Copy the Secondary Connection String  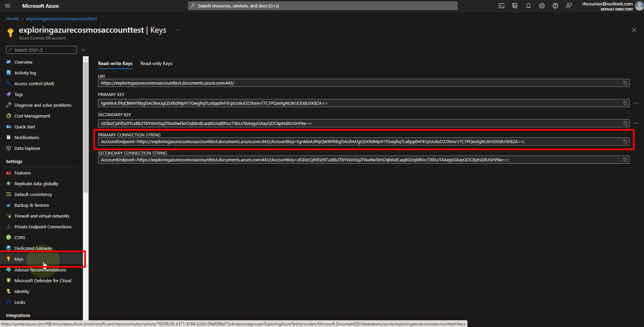point(625,160)
